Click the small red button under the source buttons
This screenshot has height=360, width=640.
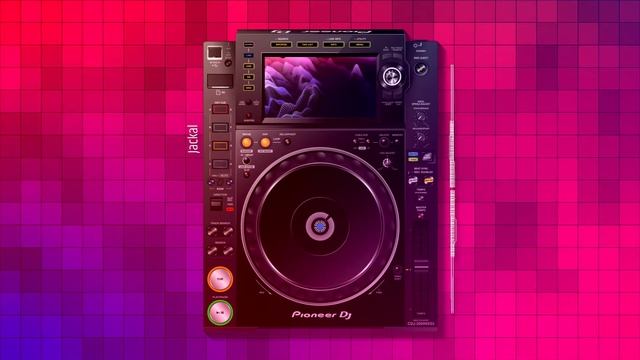coord(249,115)
